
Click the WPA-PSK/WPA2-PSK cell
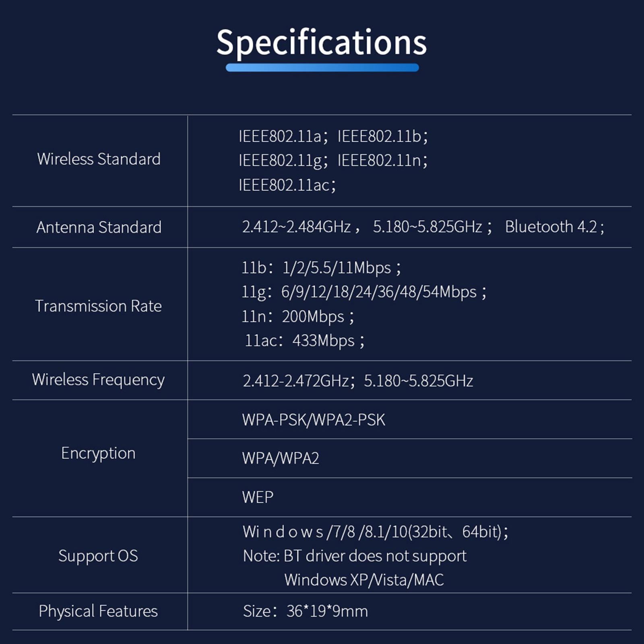click(x=314, y=420)
